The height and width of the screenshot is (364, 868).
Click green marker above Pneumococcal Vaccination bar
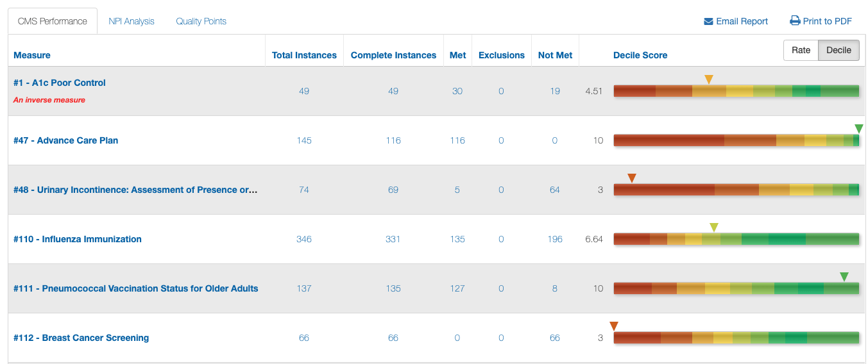(844, 277)
